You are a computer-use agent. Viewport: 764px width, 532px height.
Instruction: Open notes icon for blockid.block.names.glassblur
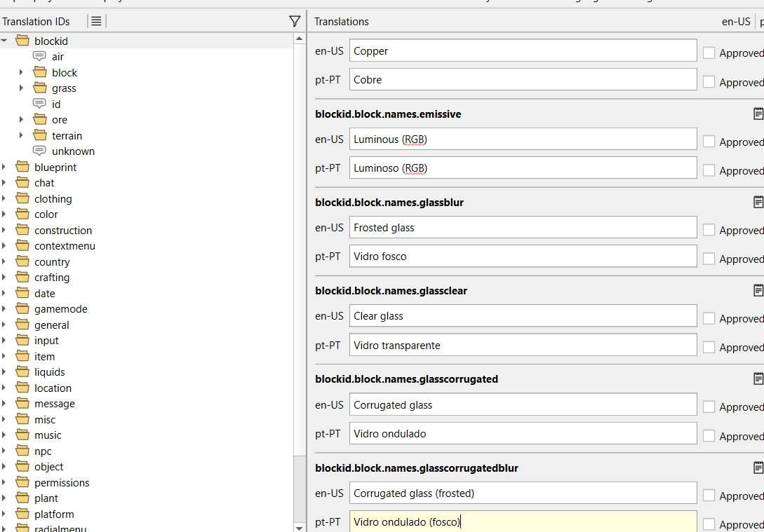758,202
